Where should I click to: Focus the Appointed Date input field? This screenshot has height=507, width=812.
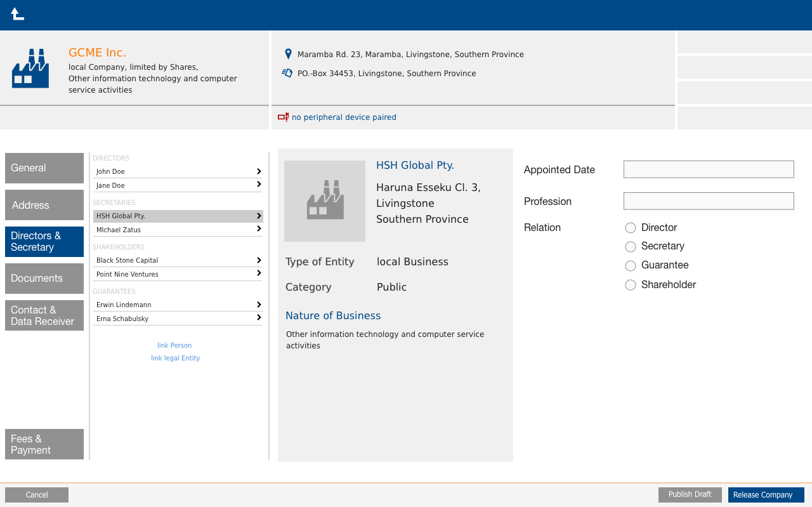[709, 169]
